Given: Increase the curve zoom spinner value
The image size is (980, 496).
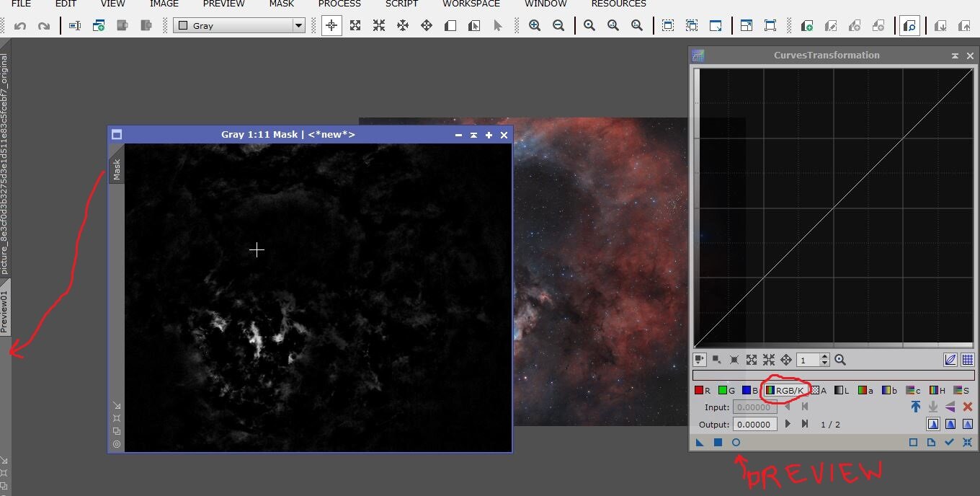Looking at the screenshot, I should (x=825, y=357).
